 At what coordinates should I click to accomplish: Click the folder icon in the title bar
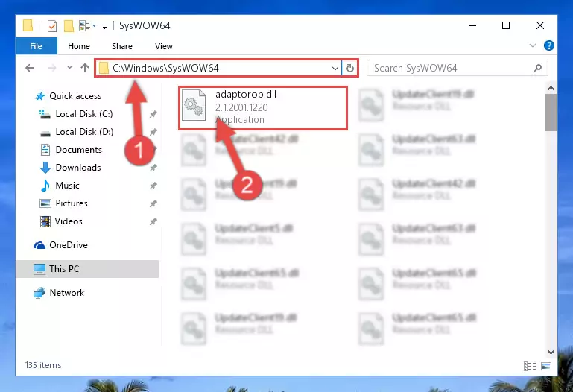pyautogui.click(x=28, y=25)
